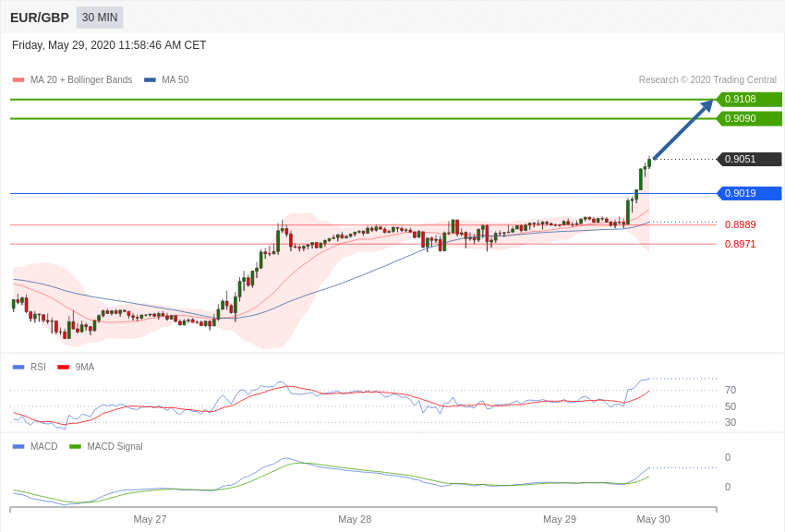785x532 pixels.
Task: Click the MACD Signal legend swatch
Action: coord(75,446)
